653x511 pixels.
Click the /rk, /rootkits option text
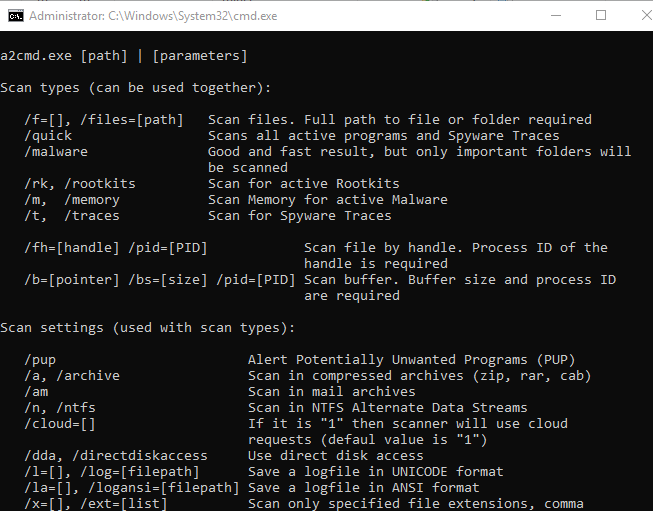pos(80,184)
